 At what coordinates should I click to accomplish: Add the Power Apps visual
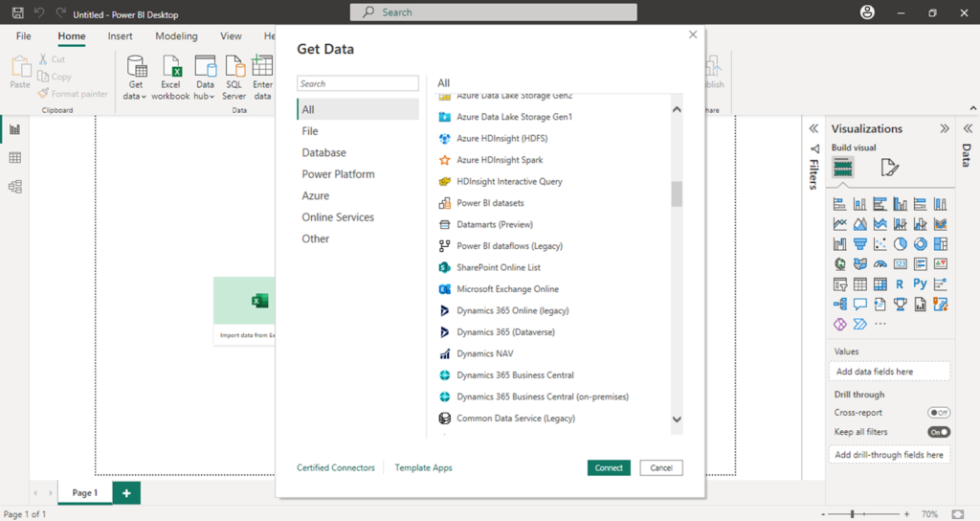click(x=840, y=324)
